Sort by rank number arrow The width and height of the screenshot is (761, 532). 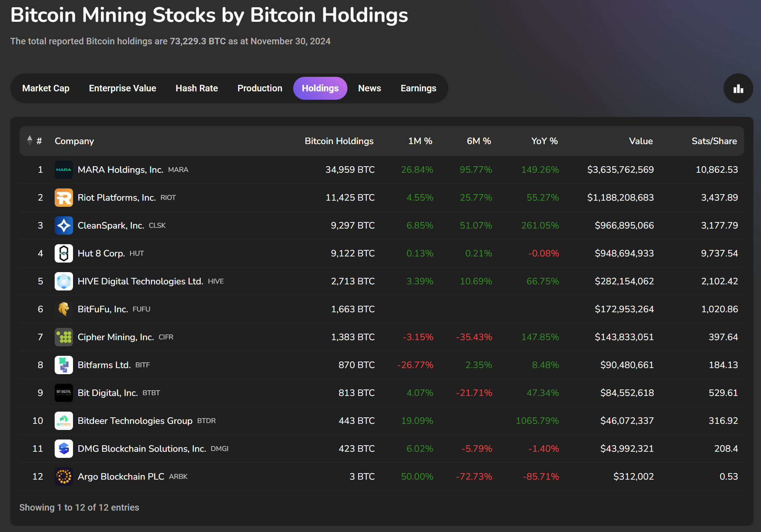pos(30,141)
